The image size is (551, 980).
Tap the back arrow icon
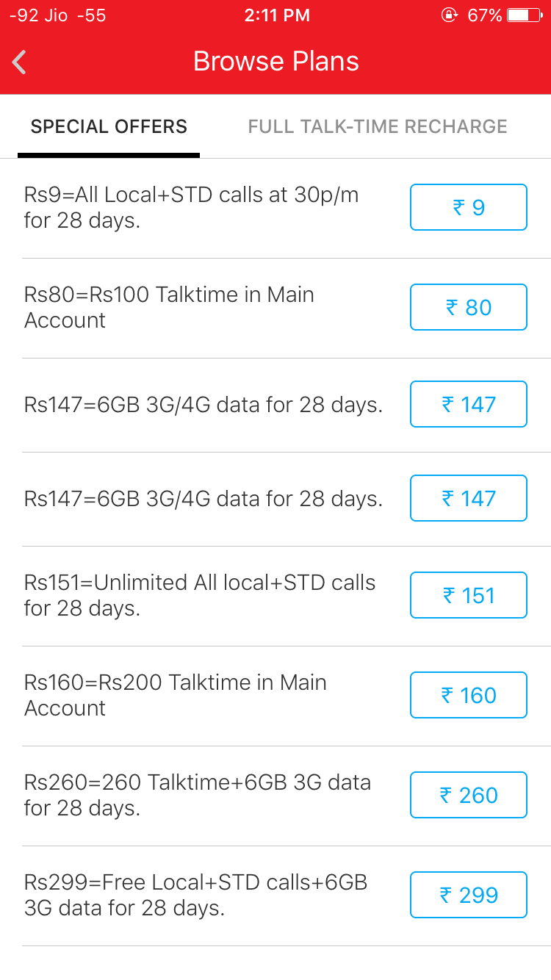pos(20,62)
